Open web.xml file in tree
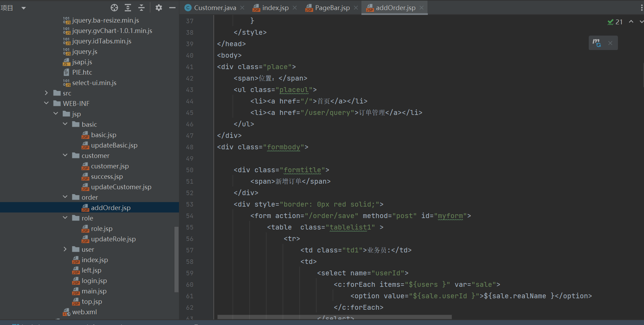The width and height of the screenshot is (644, 325). pyautogui.click(x=84, y=312)
